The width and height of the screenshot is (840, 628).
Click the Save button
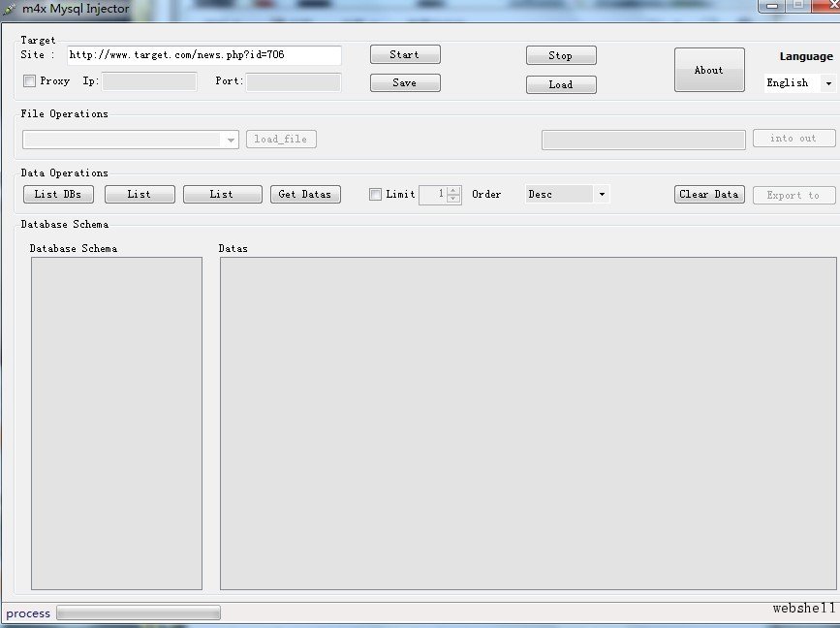(405, 83)
